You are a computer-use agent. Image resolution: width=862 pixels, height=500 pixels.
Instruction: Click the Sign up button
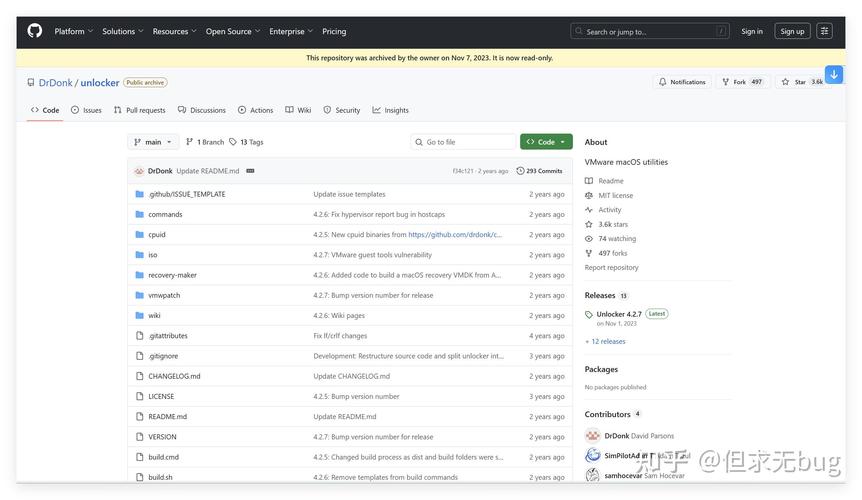pyautogui.click(x=792, y=31)
